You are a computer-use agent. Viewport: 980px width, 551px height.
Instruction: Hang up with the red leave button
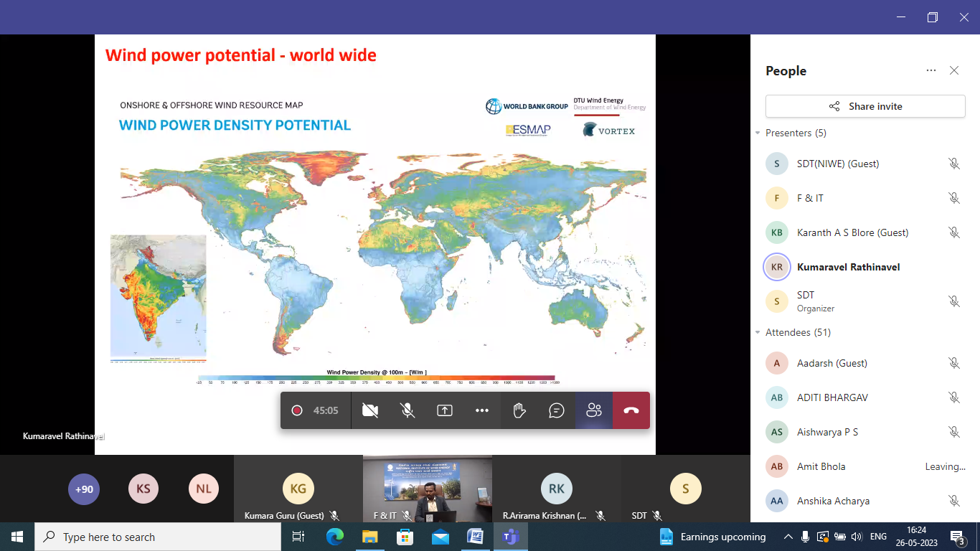631,410
